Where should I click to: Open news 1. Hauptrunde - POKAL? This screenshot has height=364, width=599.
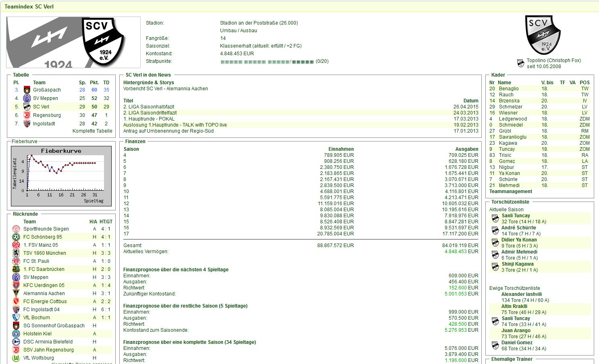pos(149,119)
